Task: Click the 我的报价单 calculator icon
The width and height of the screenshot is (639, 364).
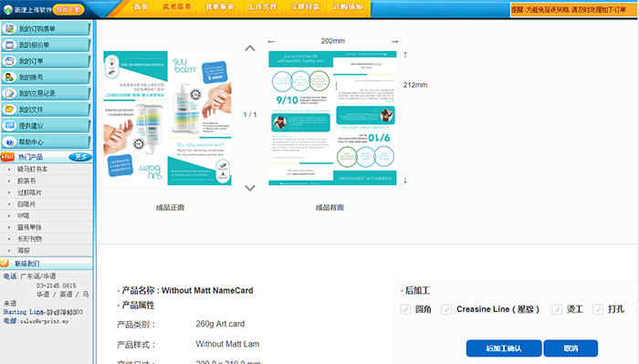Action: tap(9, 45)
